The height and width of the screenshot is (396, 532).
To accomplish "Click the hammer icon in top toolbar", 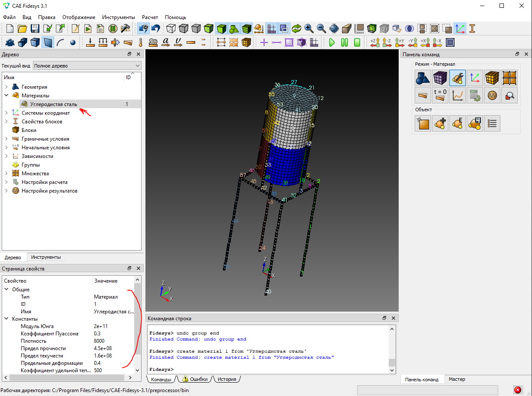I will [x=126, y=29].
